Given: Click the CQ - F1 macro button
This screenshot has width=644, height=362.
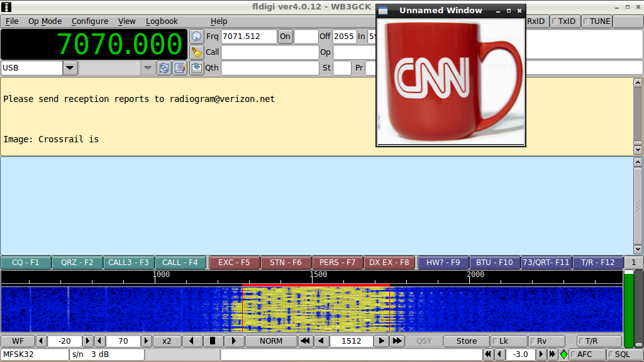Looking at the screenshot, I should point(26,263).
